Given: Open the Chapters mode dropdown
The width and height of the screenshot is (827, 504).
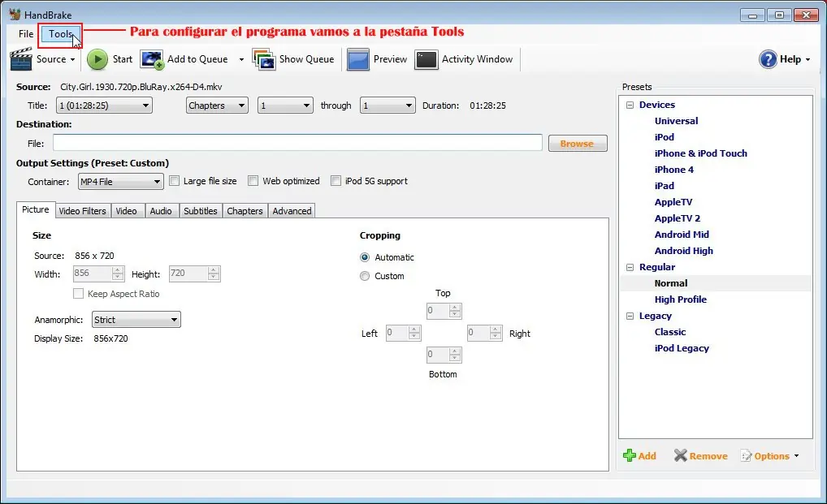Looking at the screenshot, I should [217, 106].
